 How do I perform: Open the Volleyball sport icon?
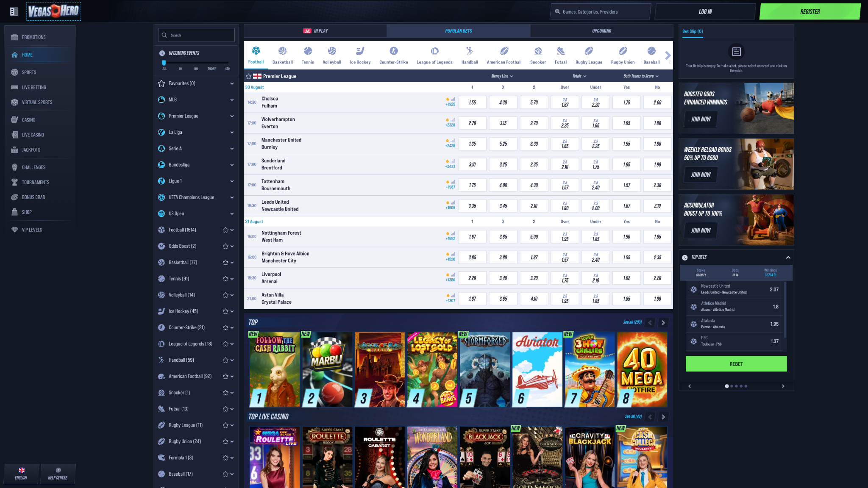click(332, 51)
